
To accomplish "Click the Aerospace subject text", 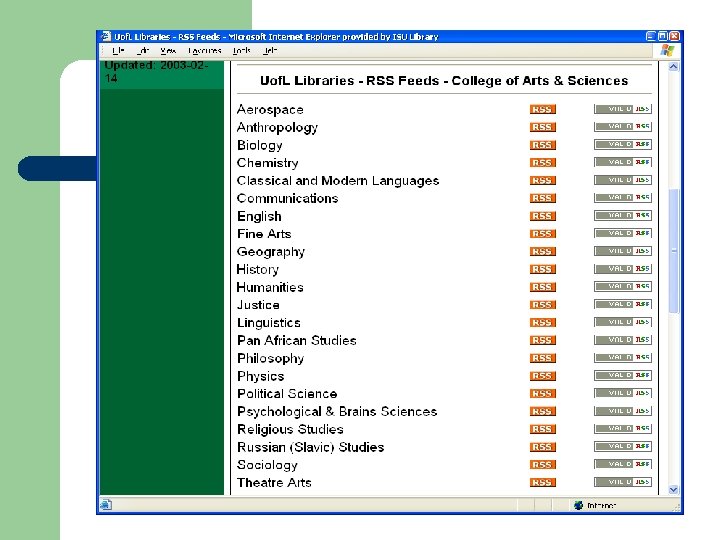I will (x=270, y=110).
